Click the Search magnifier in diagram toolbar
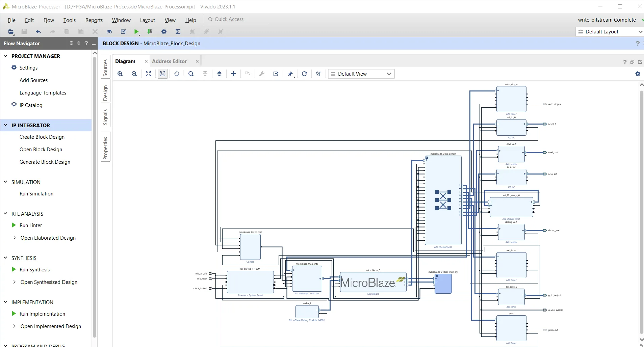 (x=191, y=74)
